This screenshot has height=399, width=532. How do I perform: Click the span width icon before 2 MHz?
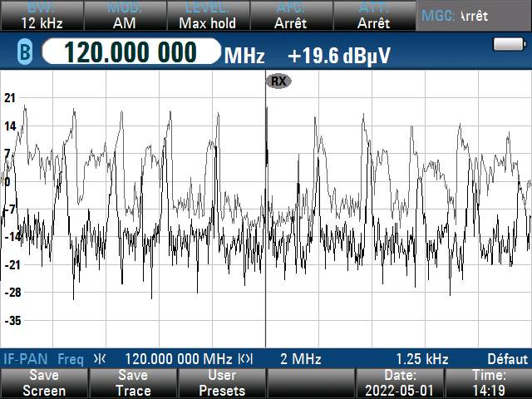(245, 359)
